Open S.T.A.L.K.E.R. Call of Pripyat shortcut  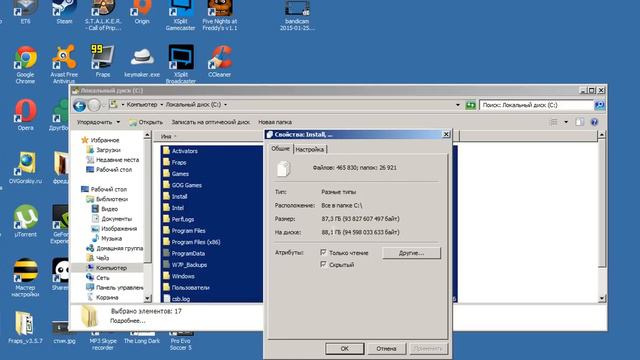tap(102, 16)
